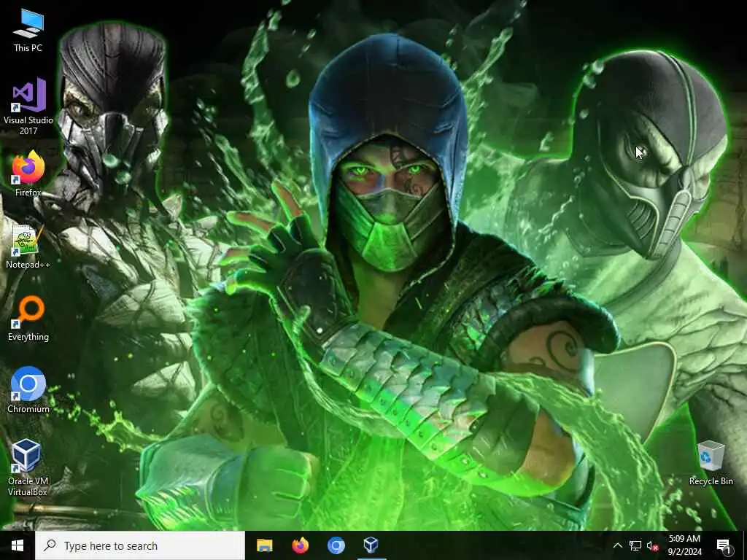747x560 pixels.
Task: Select the Chromium desktop shortcut
Action: [x=28, y=389]
